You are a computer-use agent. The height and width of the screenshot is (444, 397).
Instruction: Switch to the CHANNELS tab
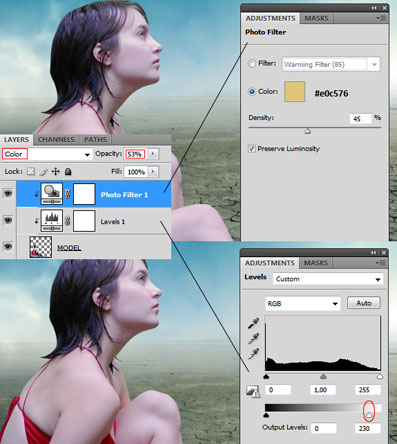click(x=56, y=140)
